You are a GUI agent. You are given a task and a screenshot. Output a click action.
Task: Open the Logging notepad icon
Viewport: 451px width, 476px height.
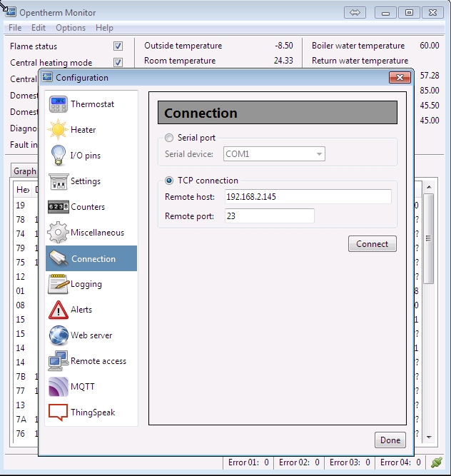tap(59, 284)
